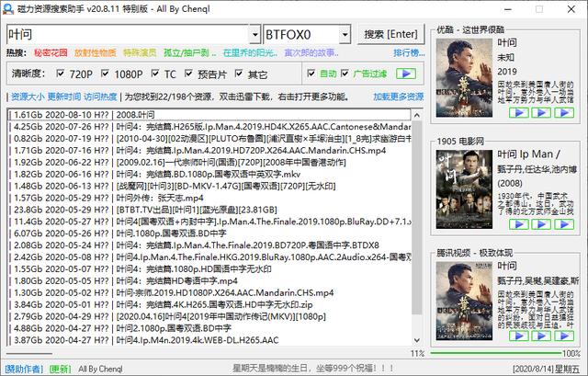
Task: Open the 排行榜 ranking list
Action: (409, 53)
